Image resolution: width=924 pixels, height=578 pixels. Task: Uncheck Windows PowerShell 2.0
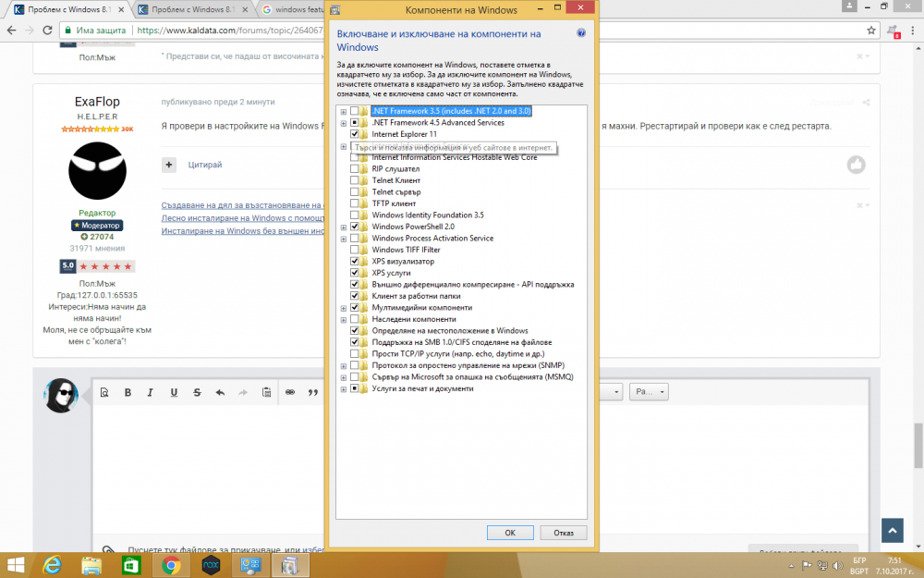(354, 227)
